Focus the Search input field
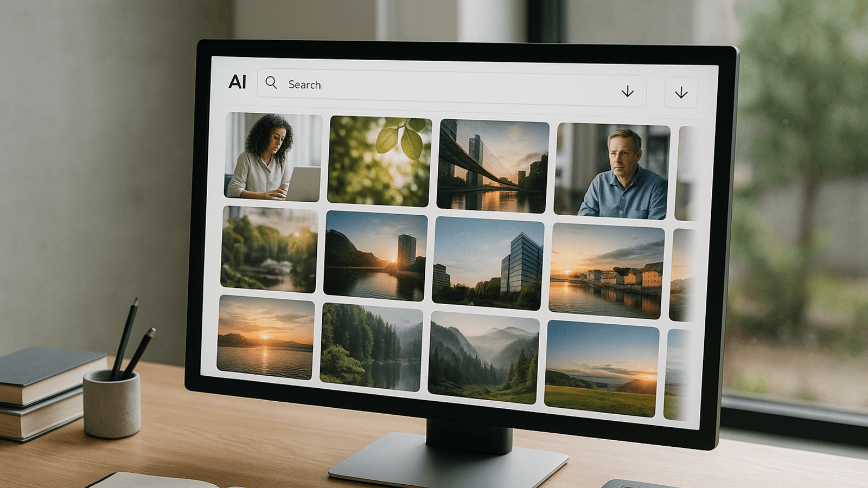The image size is (868, 488). (x=451, y=87)
